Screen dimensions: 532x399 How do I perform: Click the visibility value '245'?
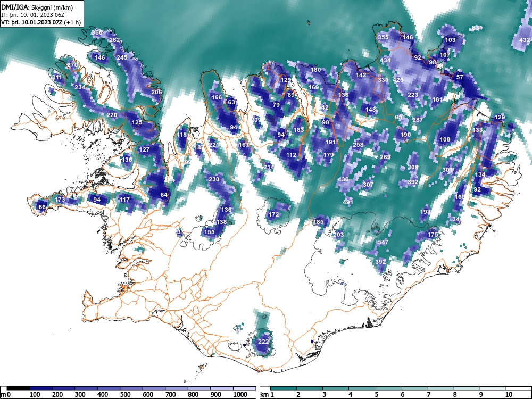pyautogui.click(x=122, y=57)
